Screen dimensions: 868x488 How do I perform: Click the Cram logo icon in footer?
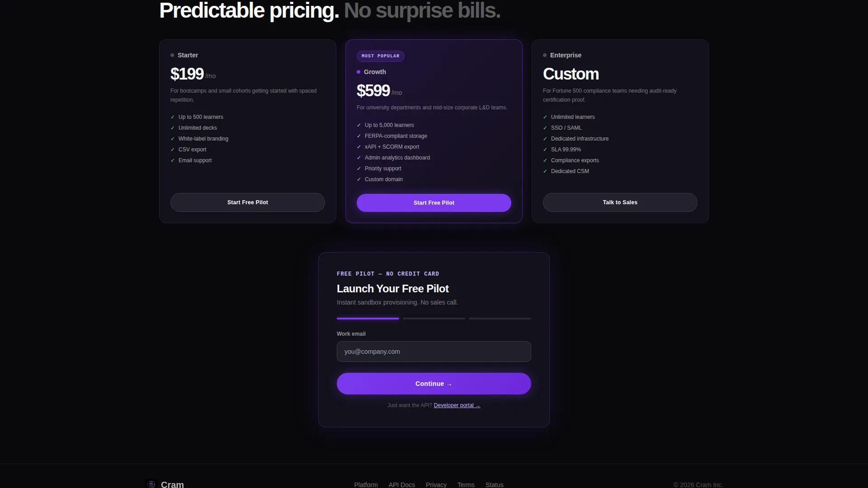pyautogui.click(x=151, y=484)
